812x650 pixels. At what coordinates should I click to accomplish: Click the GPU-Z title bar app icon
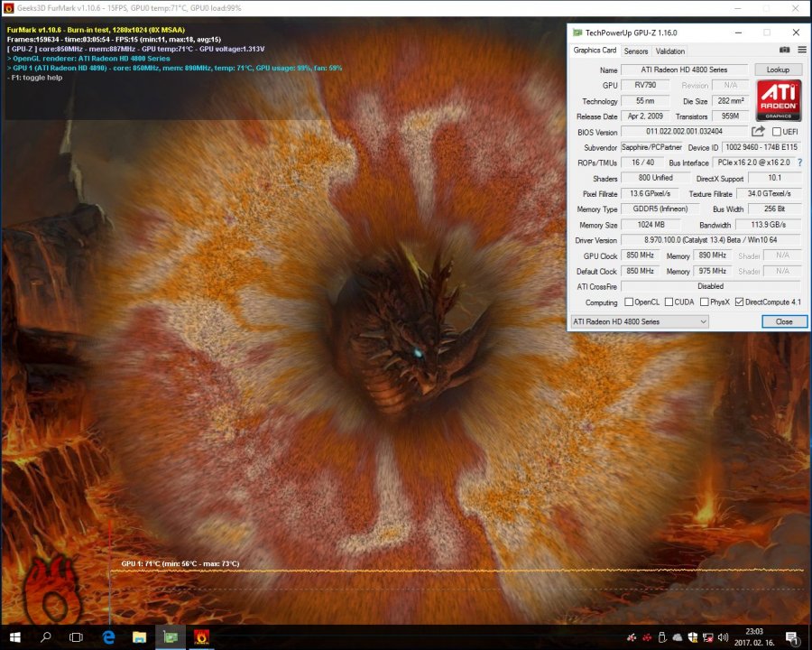[577, 32]
